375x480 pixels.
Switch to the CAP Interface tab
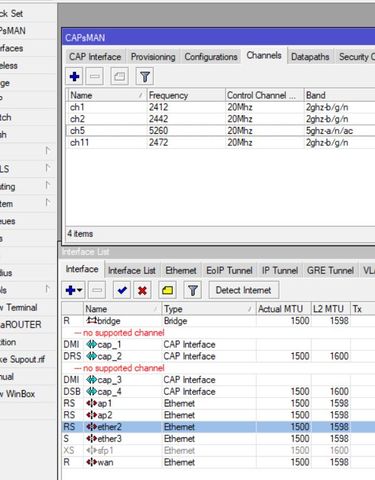95,57
